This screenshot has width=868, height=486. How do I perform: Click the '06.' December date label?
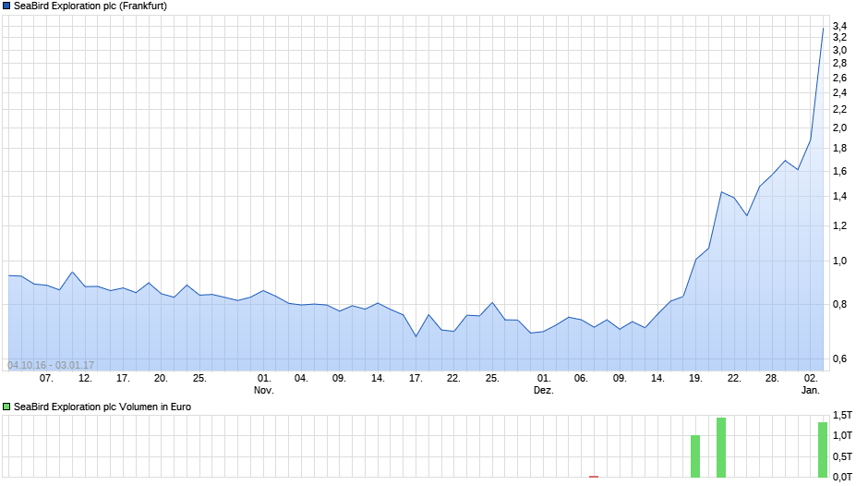[x=581, y=378]
